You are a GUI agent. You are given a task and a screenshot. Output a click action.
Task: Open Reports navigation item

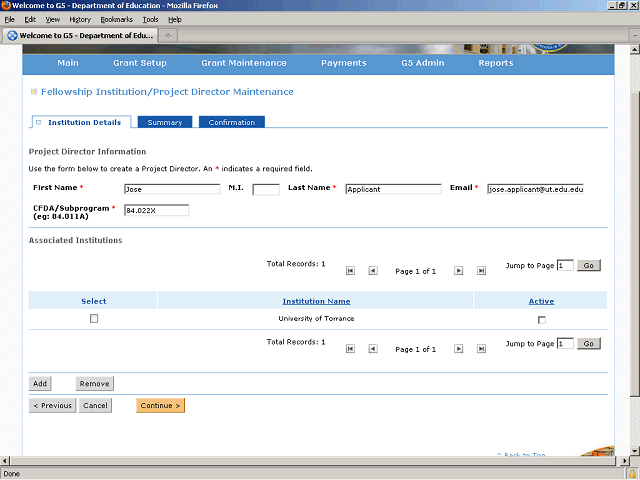(x=496, y=63)
